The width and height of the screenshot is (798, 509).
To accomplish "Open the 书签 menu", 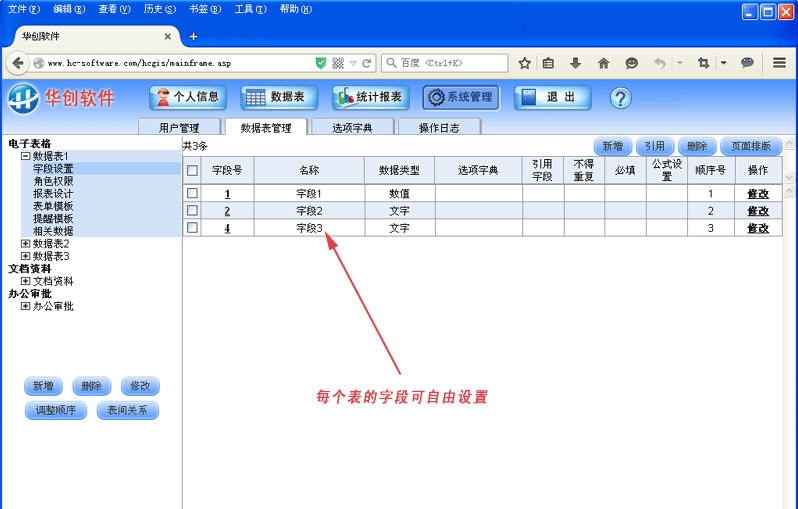I will [x=205, y=9].
